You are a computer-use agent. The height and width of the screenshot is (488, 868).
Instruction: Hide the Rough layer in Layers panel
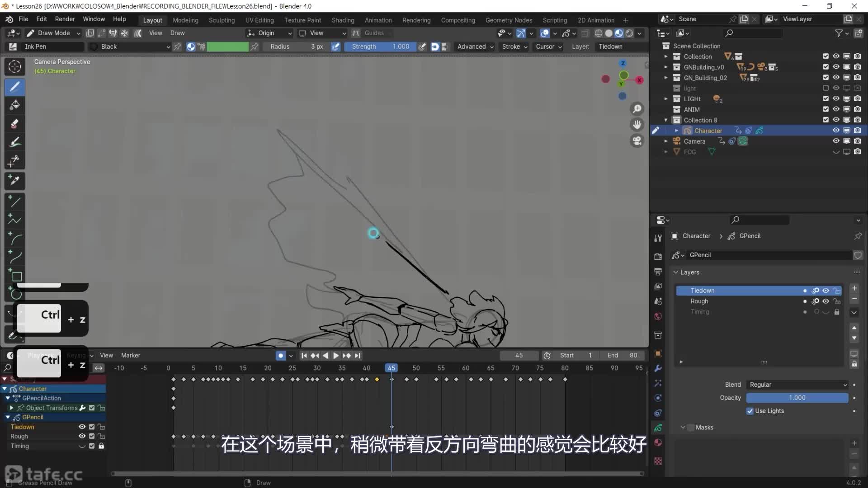(x=826, y=301)
